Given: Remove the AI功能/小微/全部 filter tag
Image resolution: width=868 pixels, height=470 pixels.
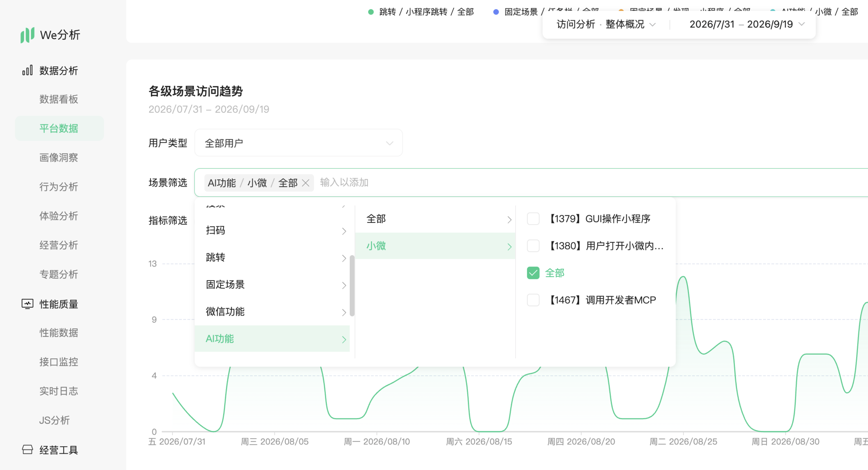Looking at the screenshot, I should [x=306, y=183].
